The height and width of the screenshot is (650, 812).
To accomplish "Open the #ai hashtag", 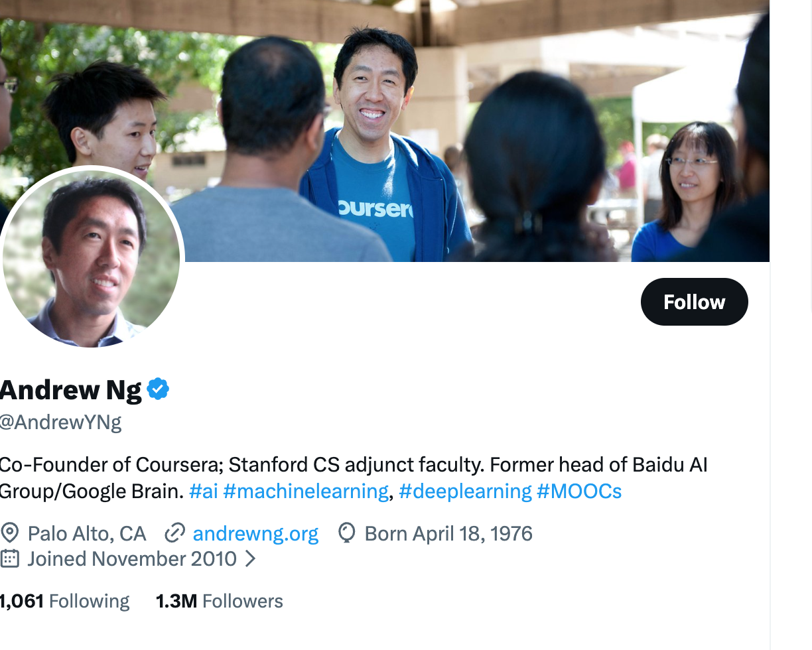I will pos(203,491).
